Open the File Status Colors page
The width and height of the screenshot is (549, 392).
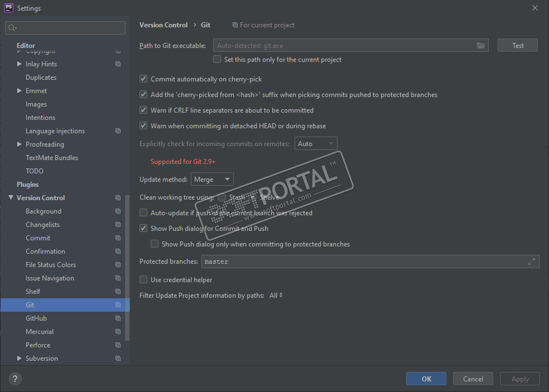coord(51,265)
